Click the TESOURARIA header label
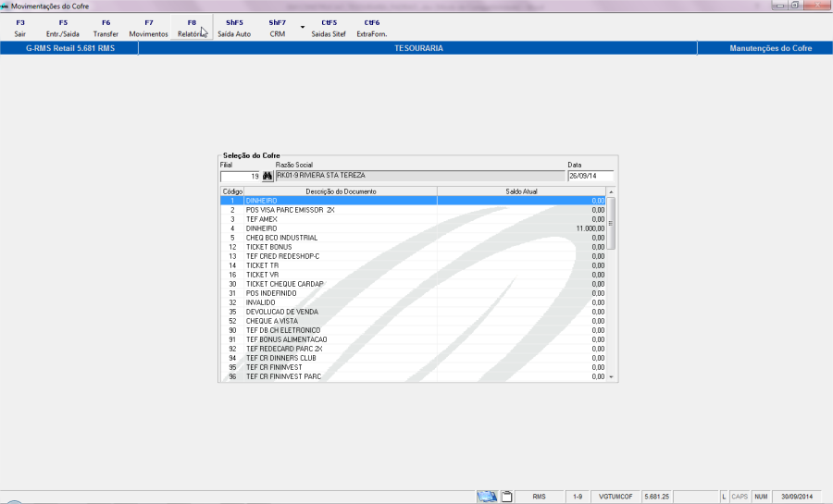This screenshot has height=504, width=833. click(418, 48)
